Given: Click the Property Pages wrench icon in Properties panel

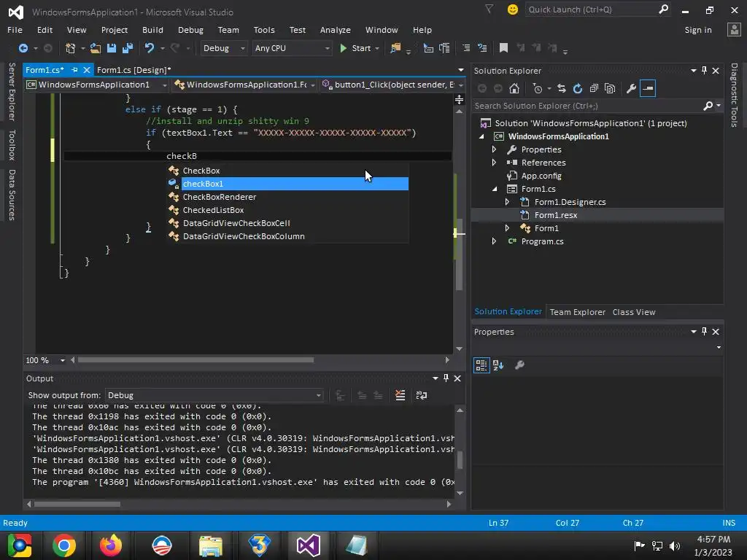Looking at the screenshot, I should coord(519,365).
